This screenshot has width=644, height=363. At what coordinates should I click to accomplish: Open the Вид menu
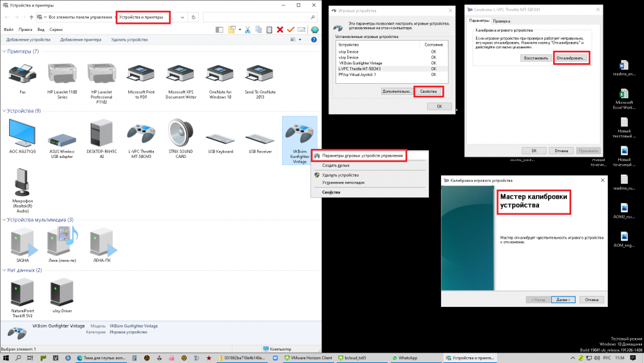pos(41,30)
